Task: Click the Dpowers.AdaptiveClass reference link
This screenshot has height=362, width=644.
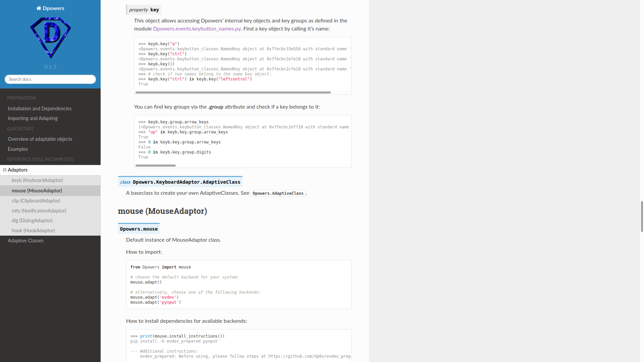Action: 278,193
